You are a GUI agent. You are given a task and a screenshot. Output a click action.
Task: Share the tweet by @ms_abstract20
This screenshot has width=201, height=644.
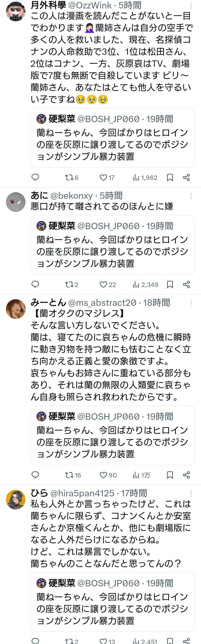pyautogui.click(x=186, y=475)
